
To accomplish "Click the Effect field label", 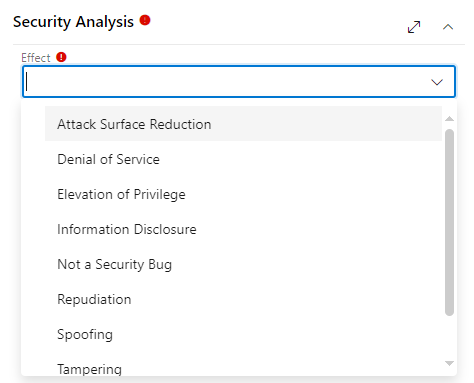I will coord(36,58).
